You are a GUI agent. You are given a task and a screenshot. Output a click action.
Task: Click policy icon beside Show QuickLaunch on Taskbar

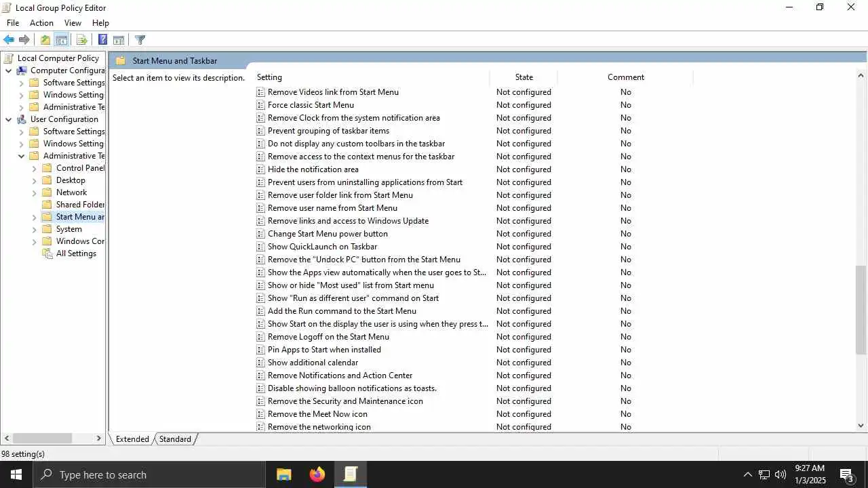coord(260,247)
